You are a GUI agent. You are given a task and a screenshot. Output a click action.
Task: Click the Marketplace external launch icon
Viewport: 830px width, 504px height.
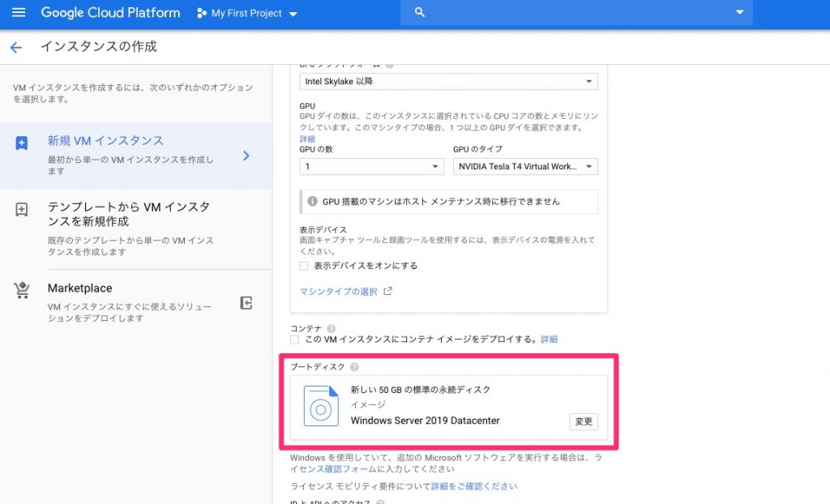(x=246, y=303)
